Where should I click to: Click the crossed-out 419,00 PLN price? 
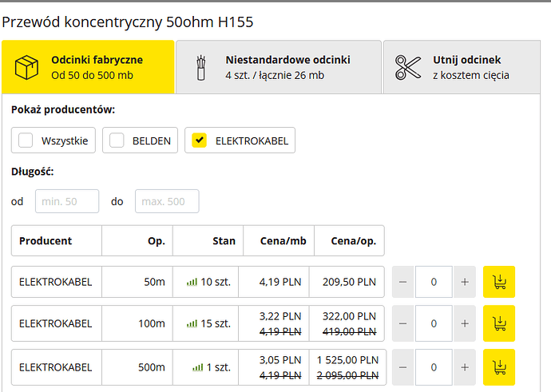click(349, 331)
